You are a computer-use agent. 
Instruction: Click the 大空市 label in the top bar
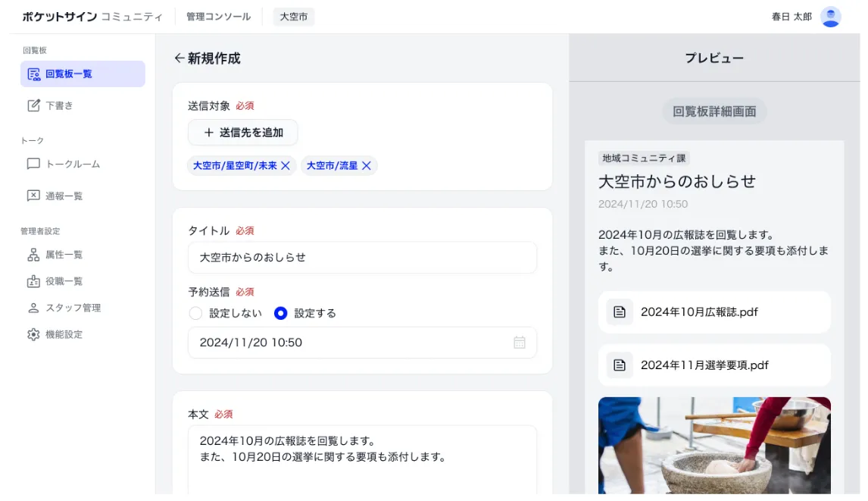[293, 16]
